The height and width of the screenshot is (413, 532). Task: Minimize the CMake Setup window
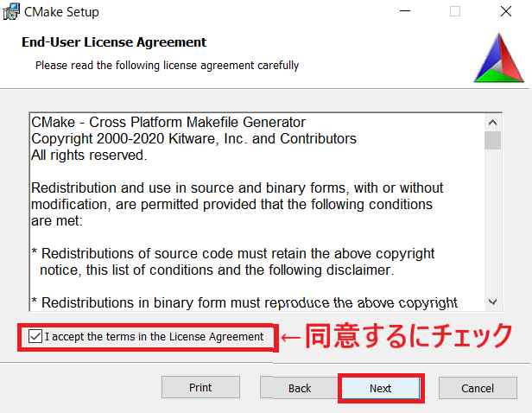(x=405, y=11)
